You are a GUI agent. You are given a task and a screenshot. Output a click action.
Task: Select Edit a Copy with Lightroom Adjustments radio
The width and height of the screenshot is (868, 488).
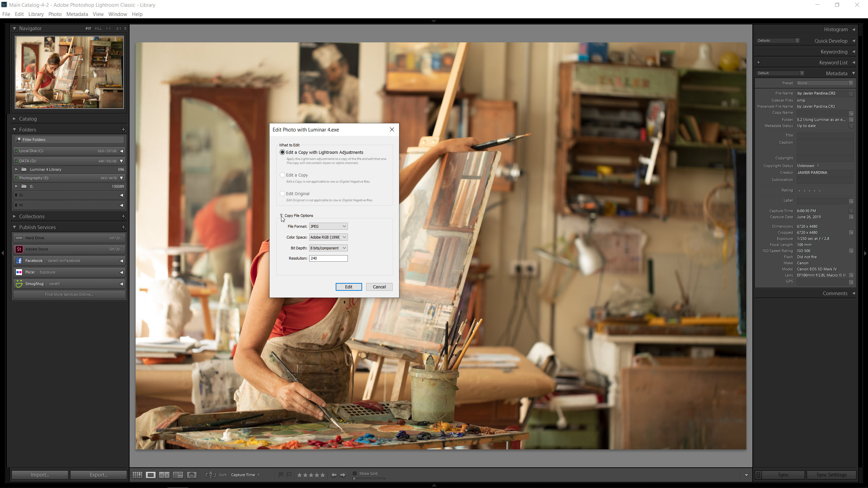282,152
